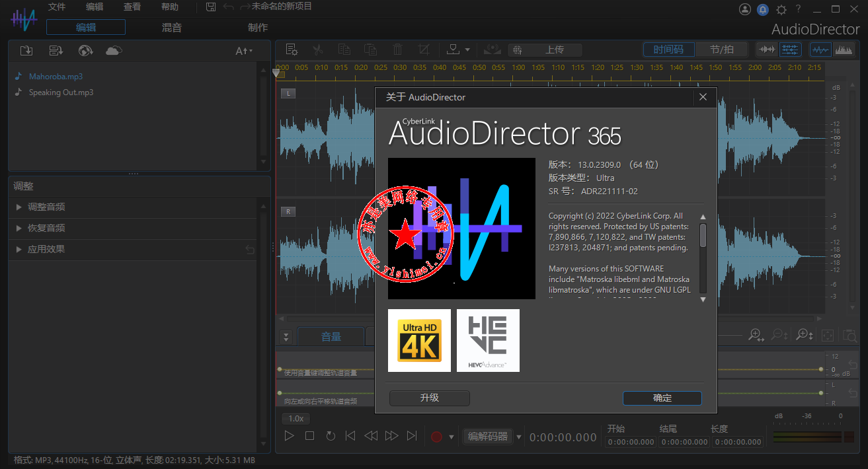Click the trash delete icon

tap(397, 50)
